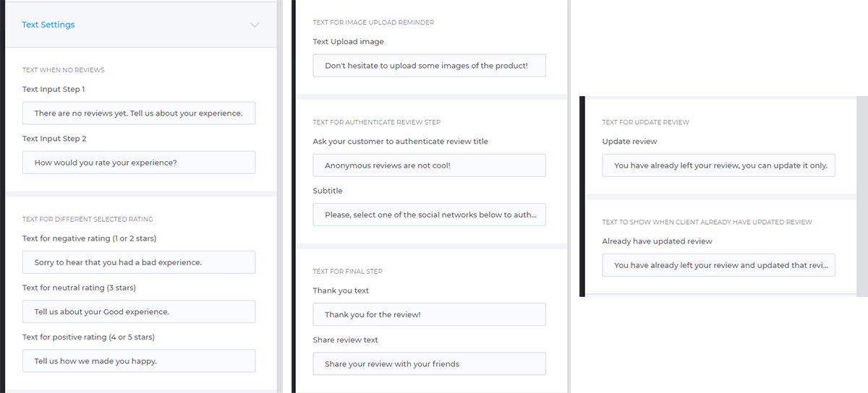Click the left panel vertical scrollbar
The height and width of the screenshot is (393, 868).
pos(279,196)
